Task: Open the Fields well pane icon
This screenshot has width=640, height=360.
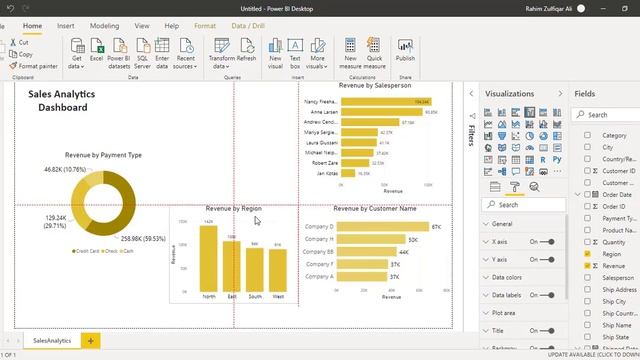Action: (495, 187)
